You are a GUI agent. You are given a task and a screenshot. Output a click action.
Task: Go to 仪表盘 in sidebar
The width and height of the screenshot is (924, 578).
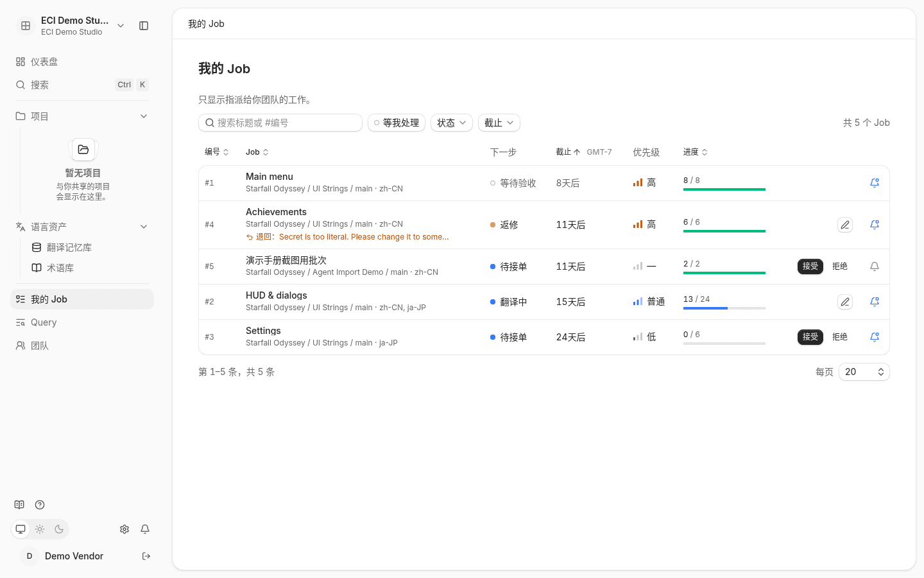click(x=82, y=62)
